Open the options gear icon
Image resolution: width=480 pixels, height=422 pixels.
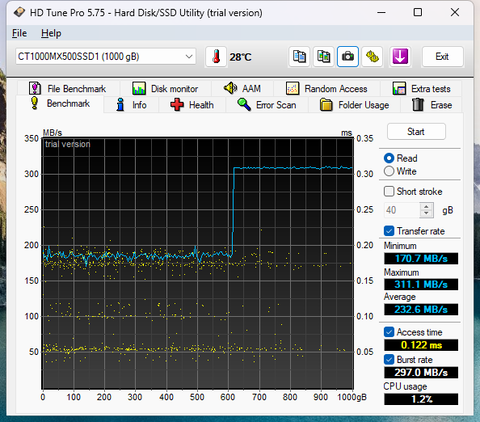(x=372, y=57)
